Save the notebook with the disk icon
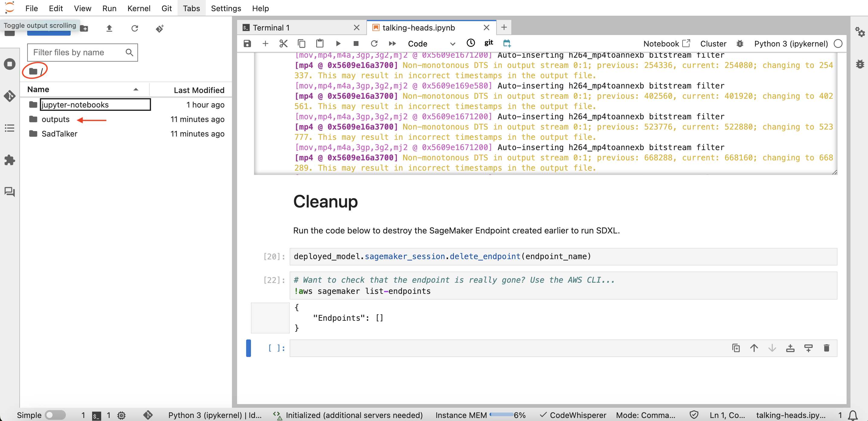 coord(247,43)
